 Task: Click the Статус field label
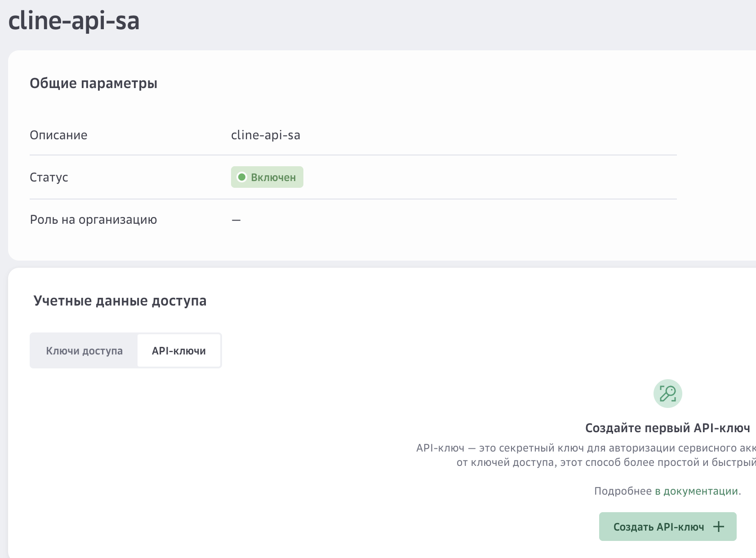(x=49, y=177)
